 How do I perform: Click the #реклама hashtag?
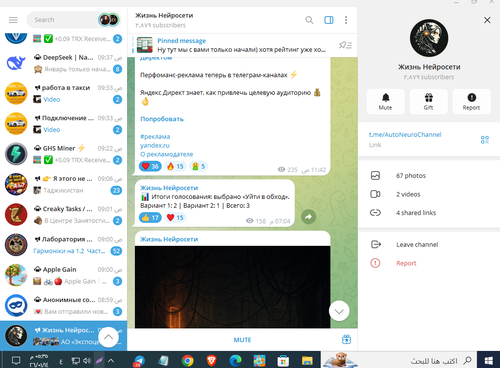click(155, 137)
